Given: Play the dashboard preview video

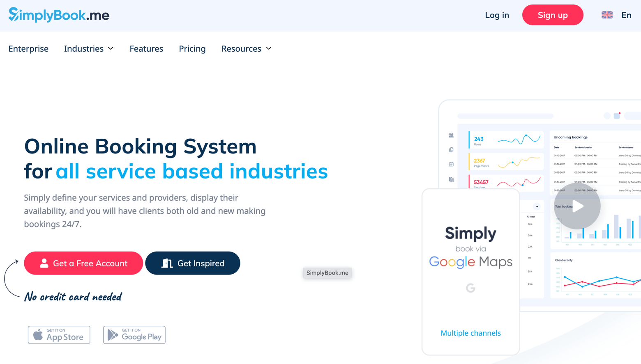Looking at the screenshot, I should [x=577, y=206].
